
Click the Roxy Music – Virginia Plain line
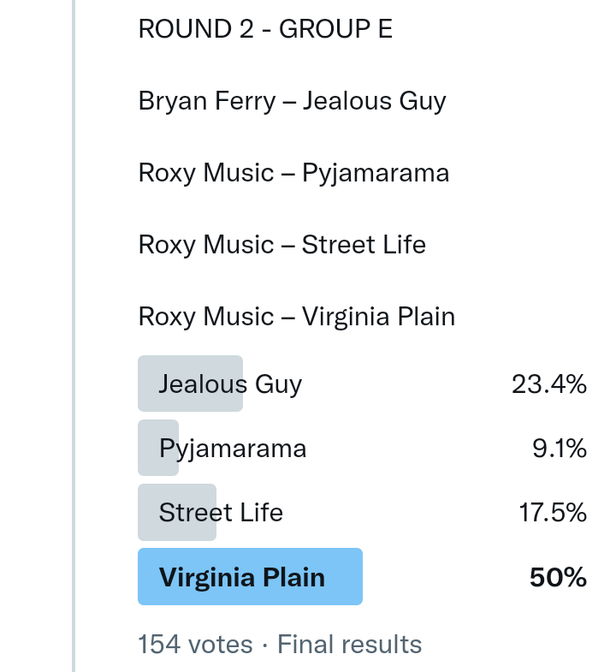tap(296, 317)
